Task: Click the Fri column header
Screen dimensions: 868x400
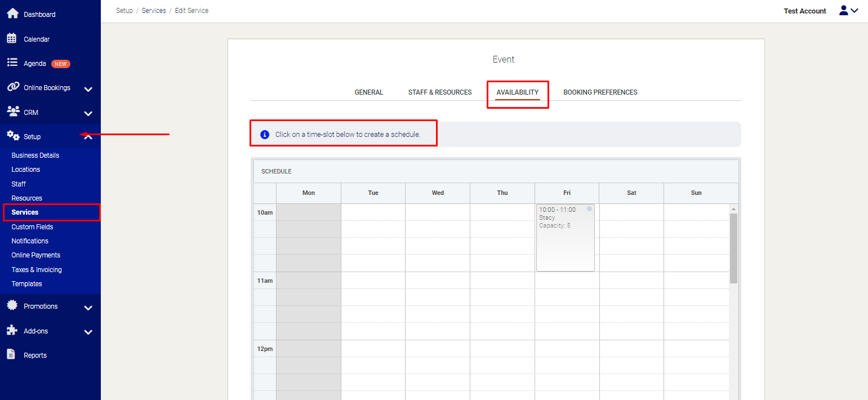Action: pos(567,193)
